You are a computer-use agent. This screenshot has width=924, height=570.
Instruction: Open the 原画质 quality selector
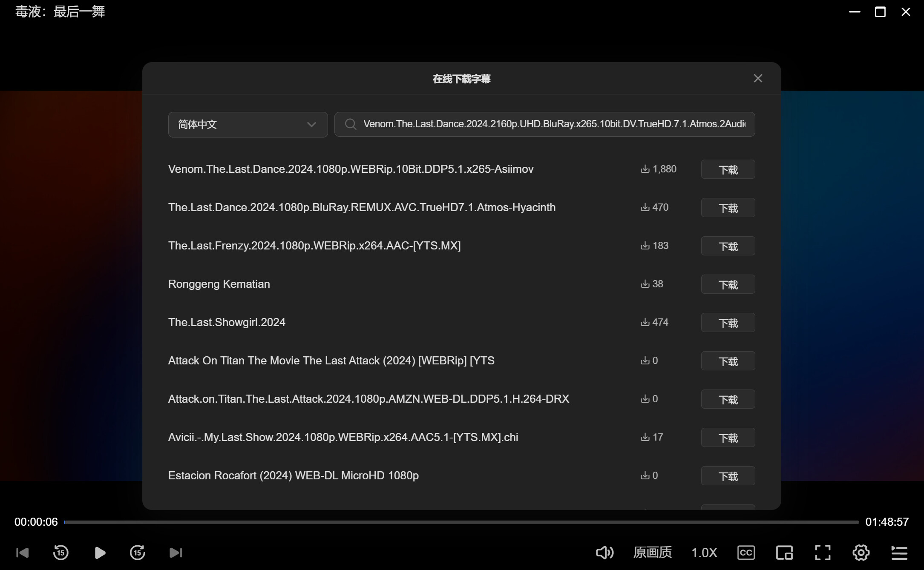coord(652,553)
